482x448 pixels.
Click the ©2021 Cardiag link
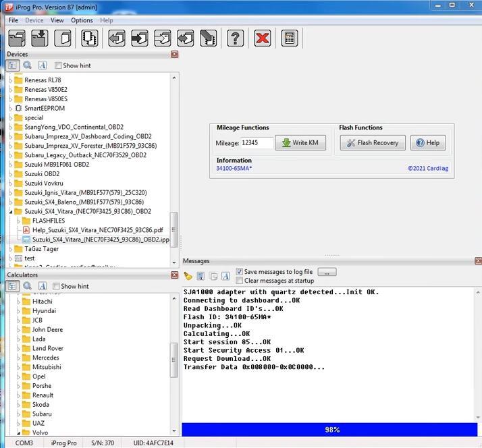428,169
